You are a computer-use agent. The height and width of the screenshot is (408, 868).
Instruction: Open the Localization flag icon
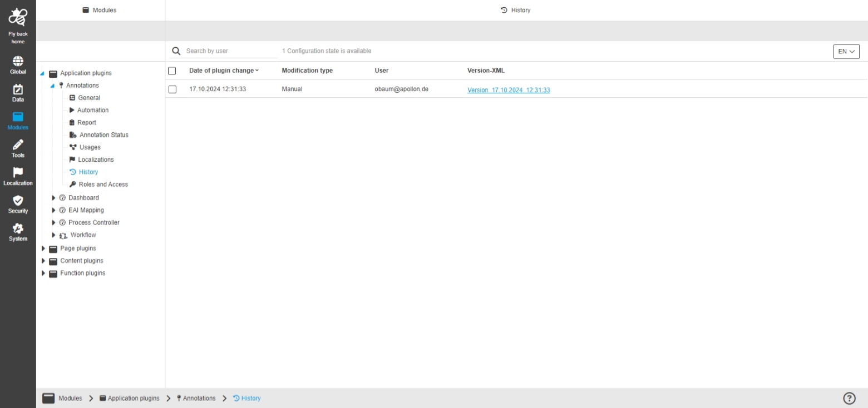pos(18,173)
